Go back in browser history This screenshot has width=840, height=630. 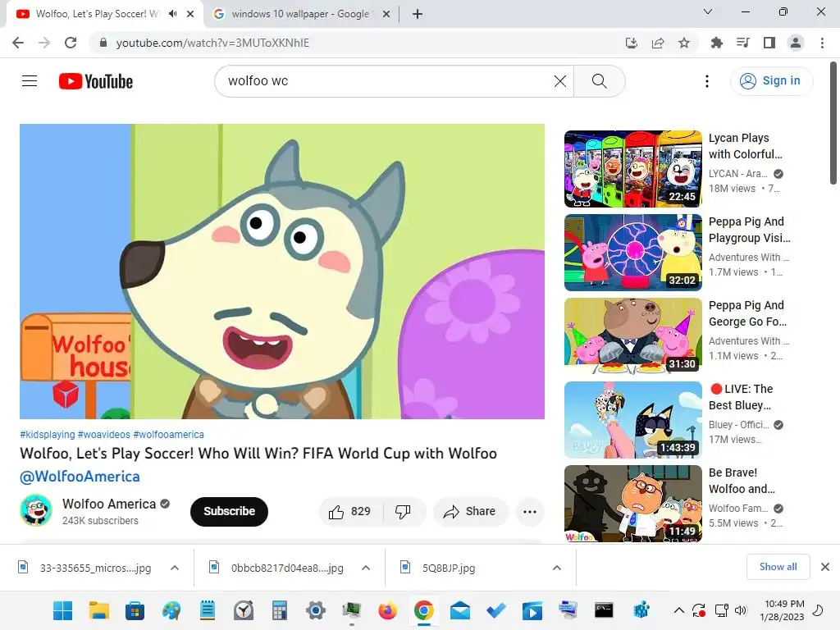18,43
